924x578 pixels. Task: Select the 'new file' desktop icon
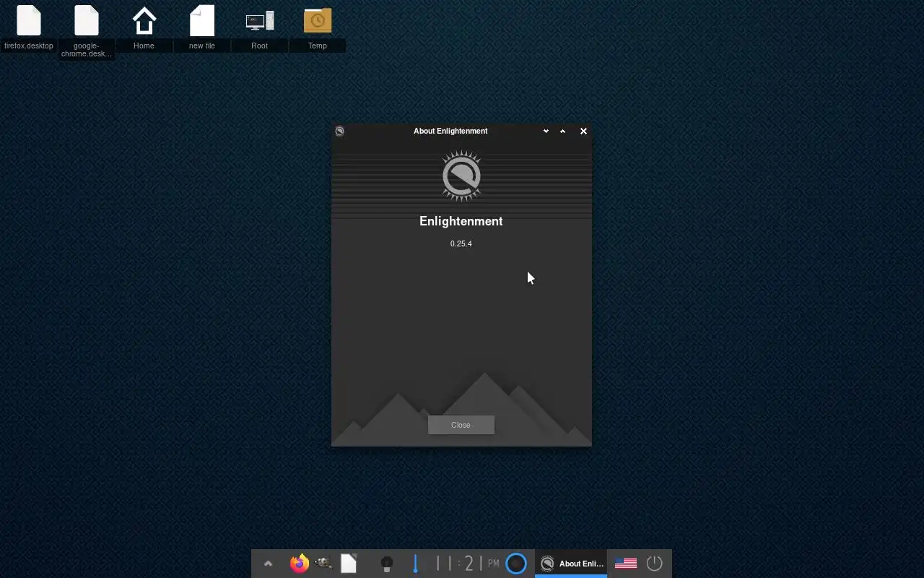[x=202, y=27]
